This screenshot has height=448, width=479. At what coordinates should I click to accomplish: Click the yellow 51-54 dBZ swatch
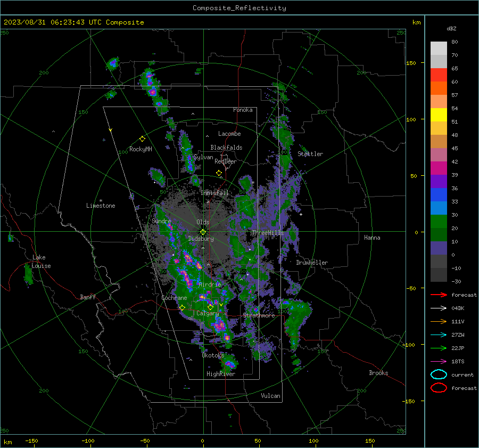pyautogui.click(x=439, y=115)
